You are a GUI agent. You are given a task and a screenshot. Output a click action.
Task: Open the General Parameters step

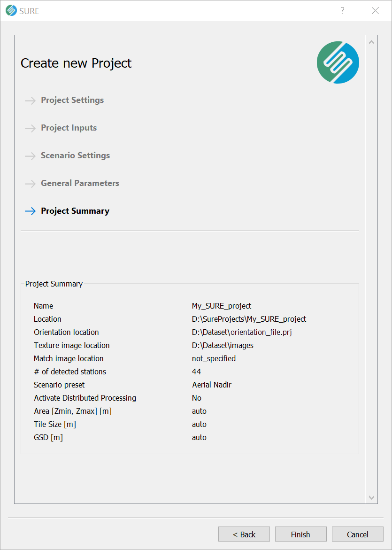80,183
